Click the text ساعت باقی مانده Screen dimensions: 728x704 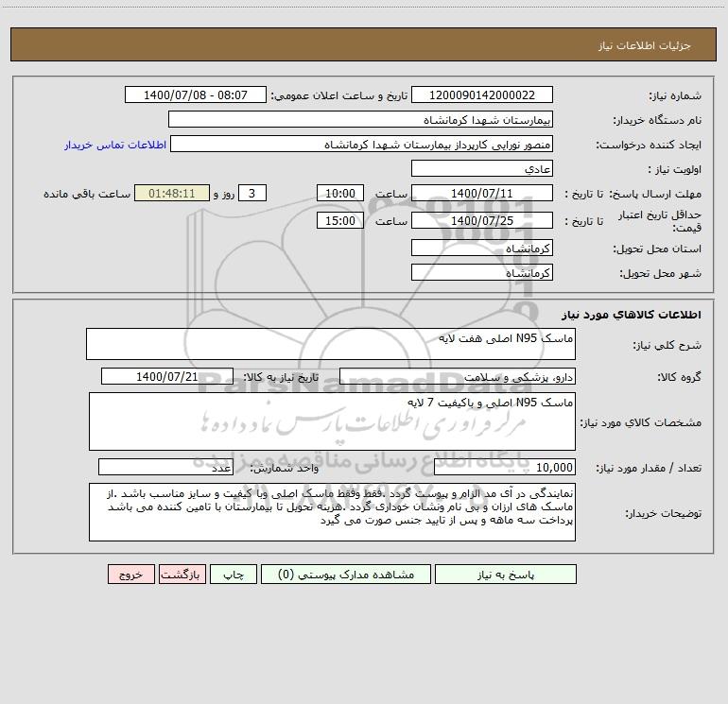pos(87,194)
